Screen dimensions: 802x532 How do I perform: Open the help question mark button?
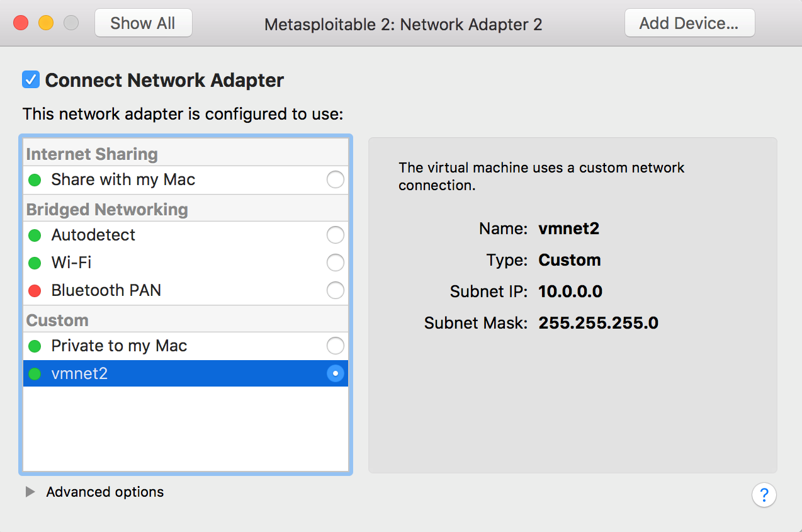764,494
